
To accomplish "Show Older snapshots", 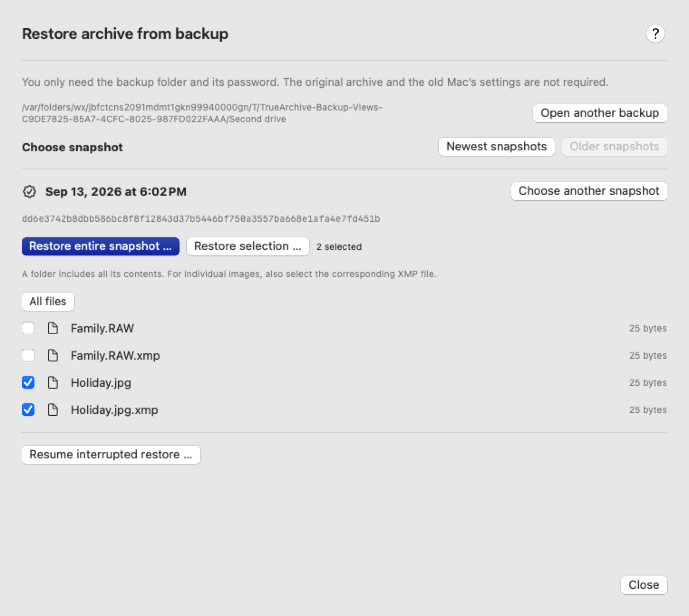I will coord(614,147).
